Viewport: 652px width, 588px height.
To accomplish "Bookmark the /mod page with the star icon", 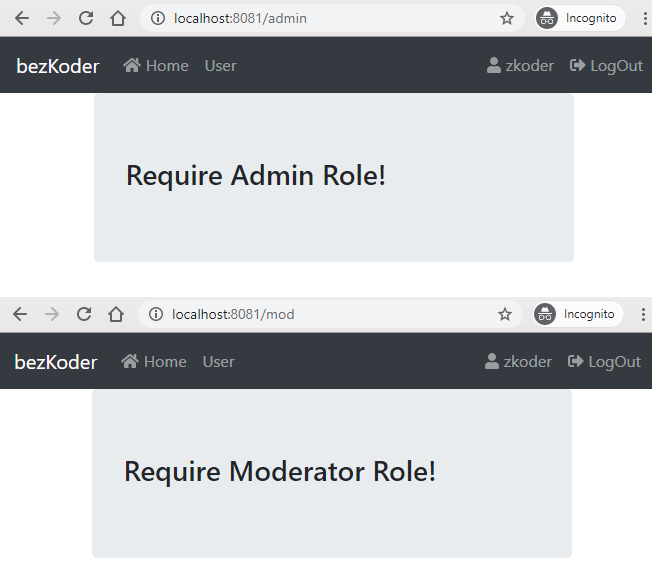I will point(505,314).
